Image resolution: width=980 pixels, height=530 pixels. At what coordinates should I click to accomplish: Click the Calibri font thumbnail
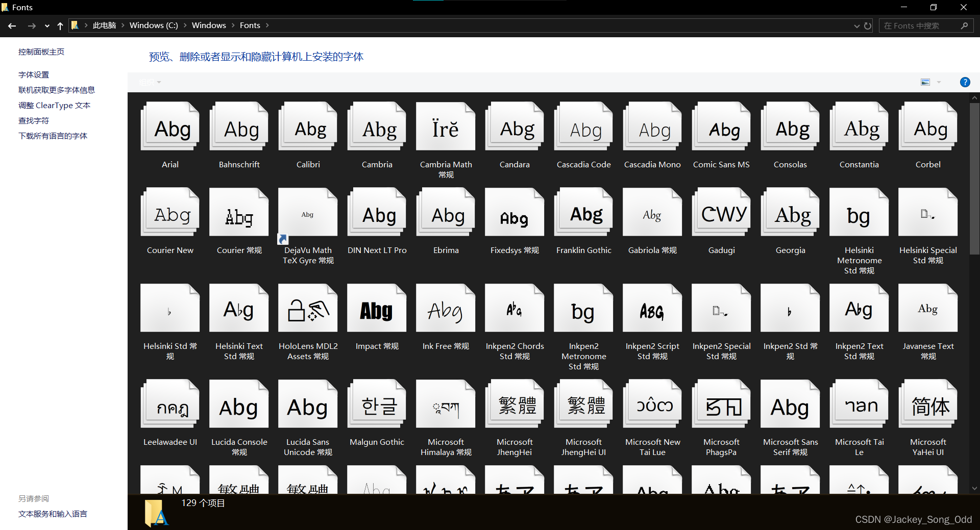click(x=308, y=126)
